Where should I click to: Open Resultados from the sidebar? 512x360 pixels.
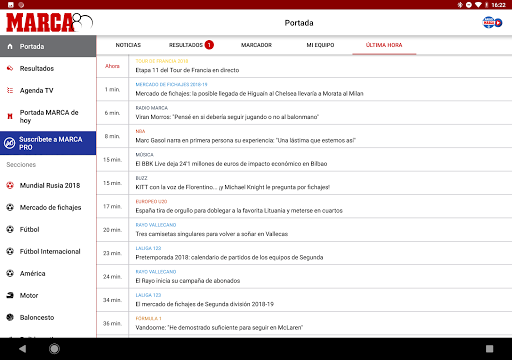[48, 68]
